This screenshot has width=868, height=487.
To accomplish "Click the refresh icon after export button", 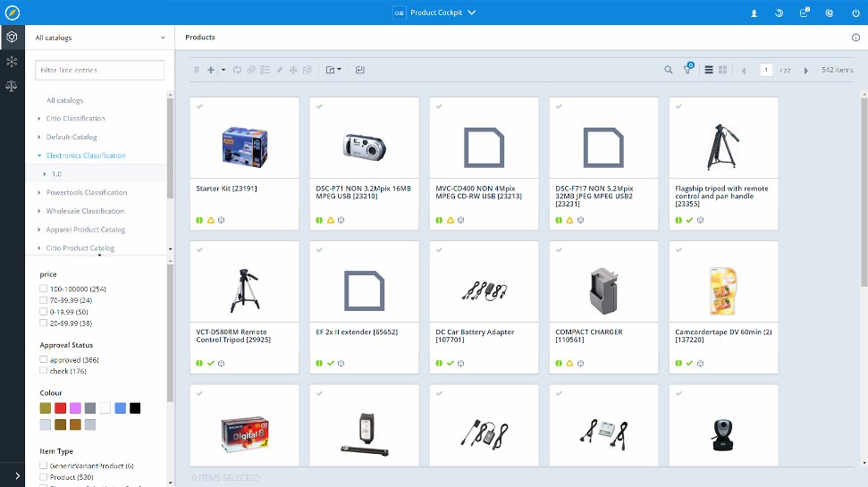I will coord(360,70).
